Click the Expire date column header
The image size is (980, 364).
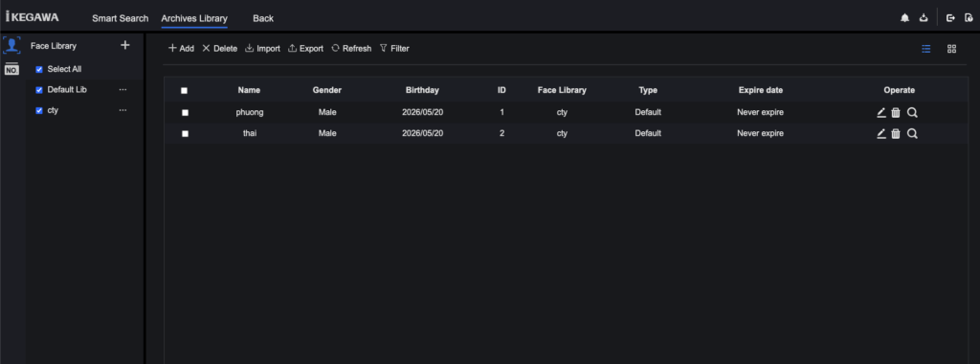[761, 90]
